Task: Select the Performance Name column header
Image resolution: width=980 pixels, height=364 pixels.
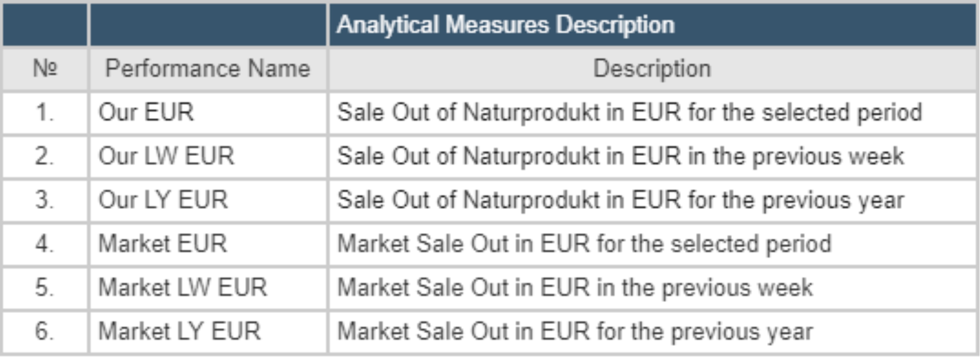Action: coord(208,69)
